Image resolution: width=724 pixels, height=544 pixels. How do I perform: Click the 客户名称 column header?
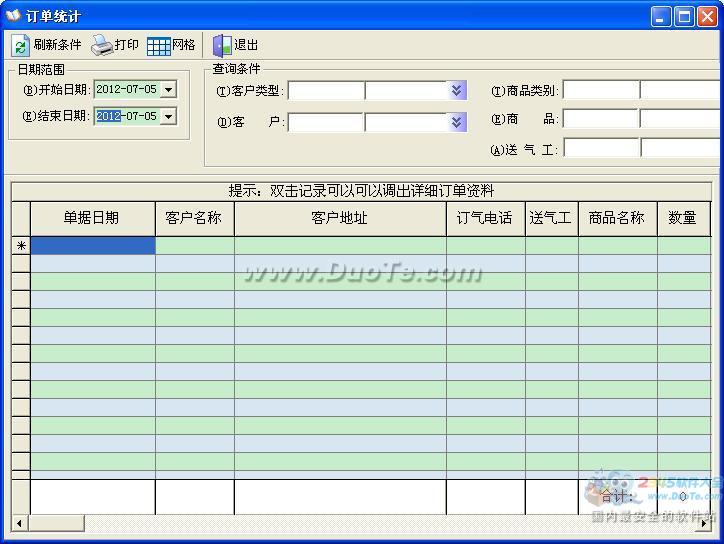click(194, 218)
